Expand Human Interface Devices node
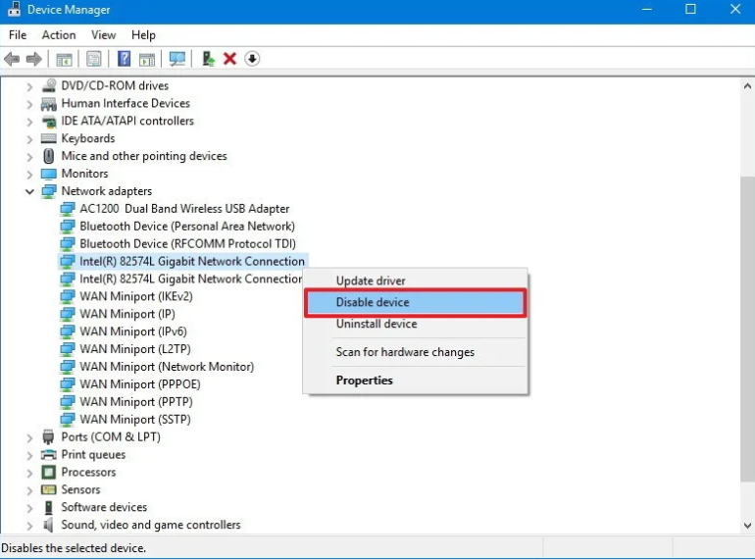 click(29, 104)
